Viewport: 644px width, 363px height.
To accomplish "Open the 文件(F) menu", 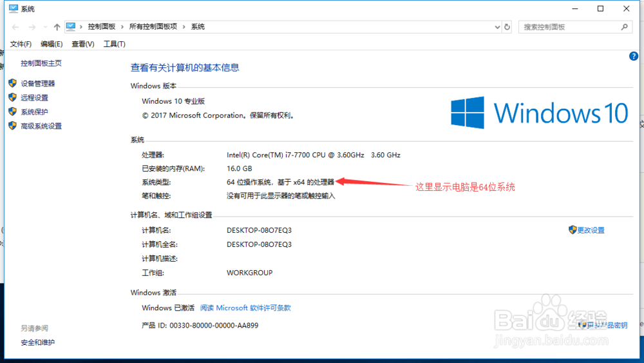I will tap(21, 44).
